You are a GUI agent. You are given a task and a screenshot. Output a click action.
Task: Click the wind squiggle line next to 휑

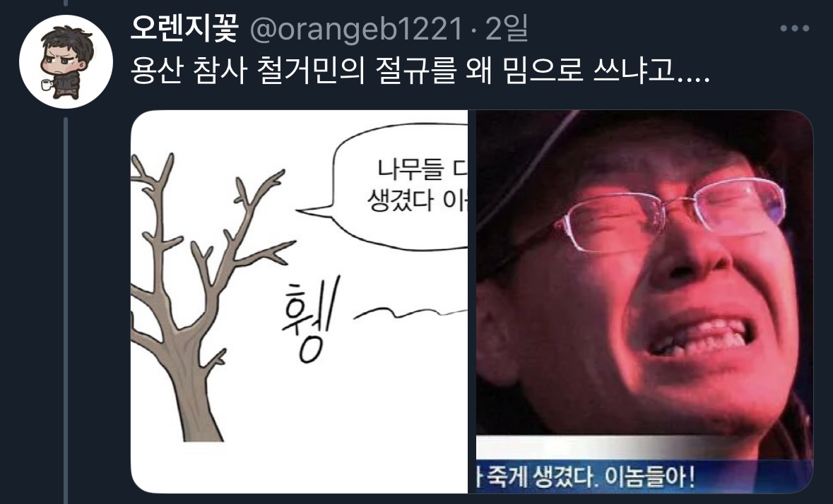tap(409, 313)
